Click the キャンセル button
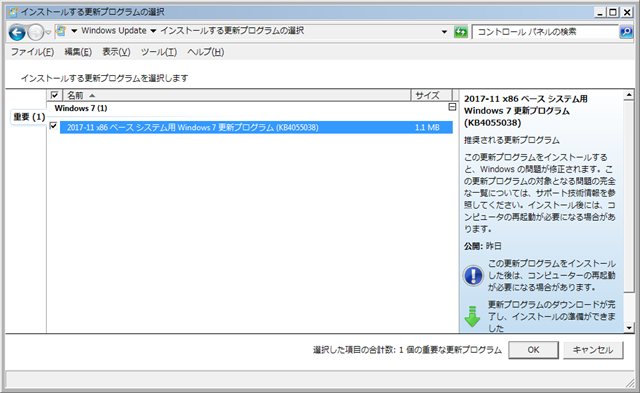 [593, 350]
